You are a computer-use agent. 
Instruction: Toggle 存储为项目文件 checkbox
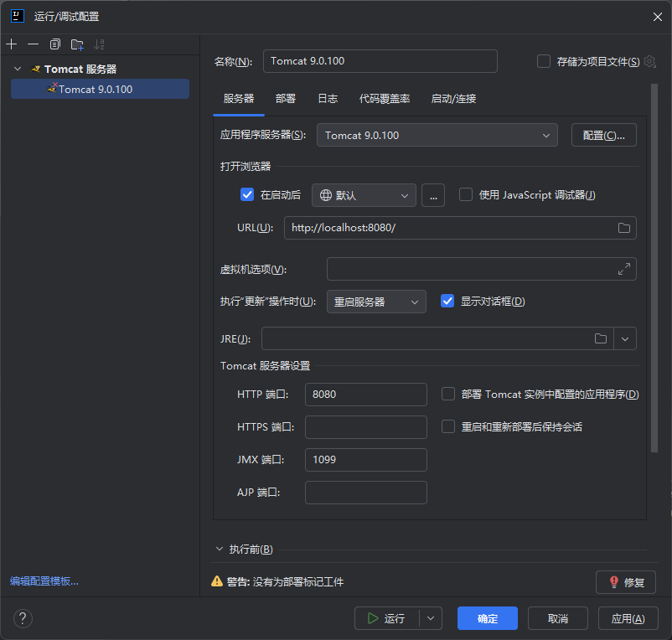point(544,61)
